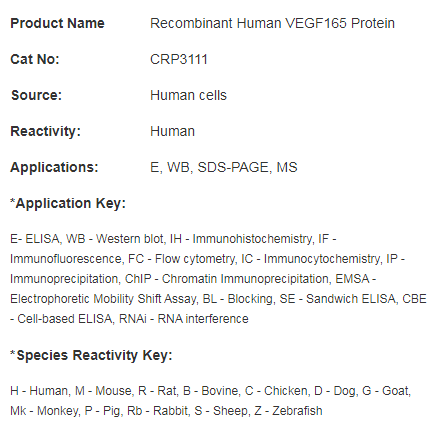
Task: Click the Human cells source value
Action: 188,95
